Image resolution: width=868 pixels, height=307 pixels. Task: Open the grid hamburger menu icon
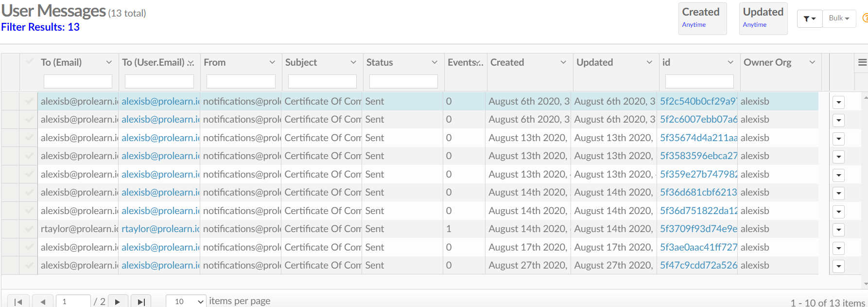862,62
